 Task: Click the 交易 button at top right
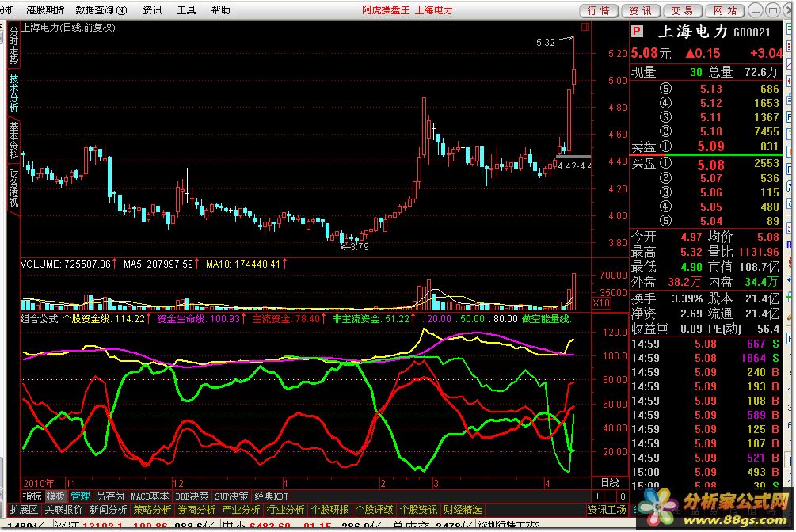click(x=683, y=10)
